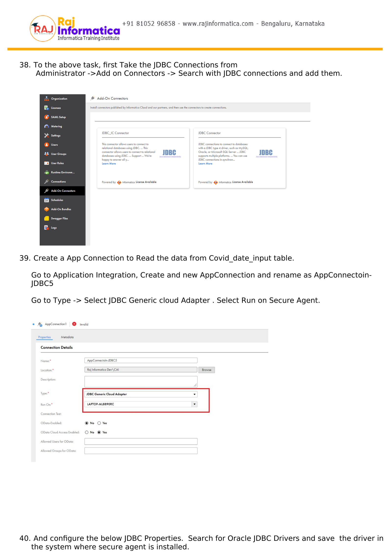Viewport: 392px width, 555px height.
Task: Select the Swagger Files icon
Action: pyautogui.click(x=46, y=219)
